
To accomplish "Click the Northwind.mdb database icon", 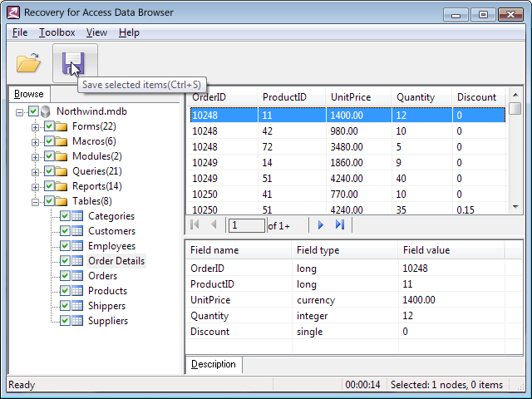I will pos(47,111).
